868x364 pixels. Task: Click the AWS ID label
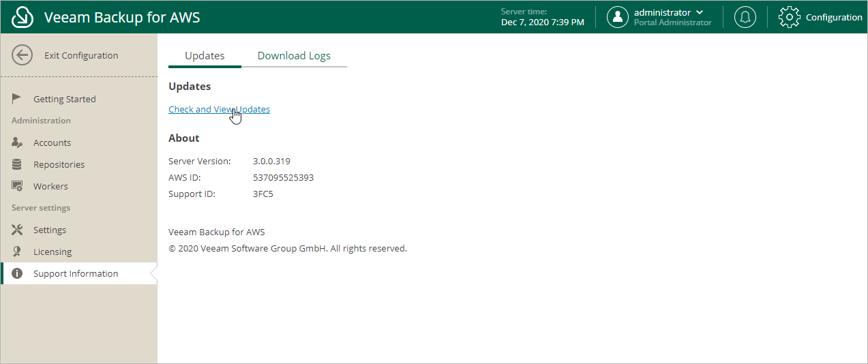(185, 177)
